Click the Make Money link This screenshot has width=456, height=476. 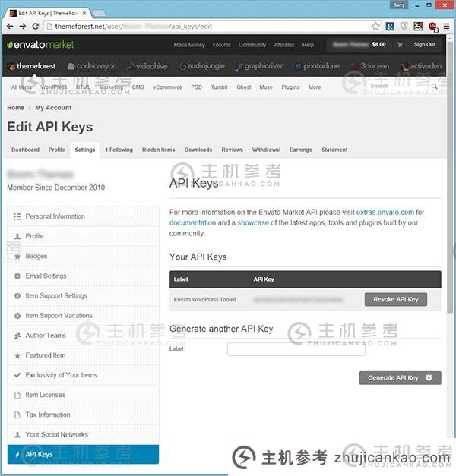[189, 45]
